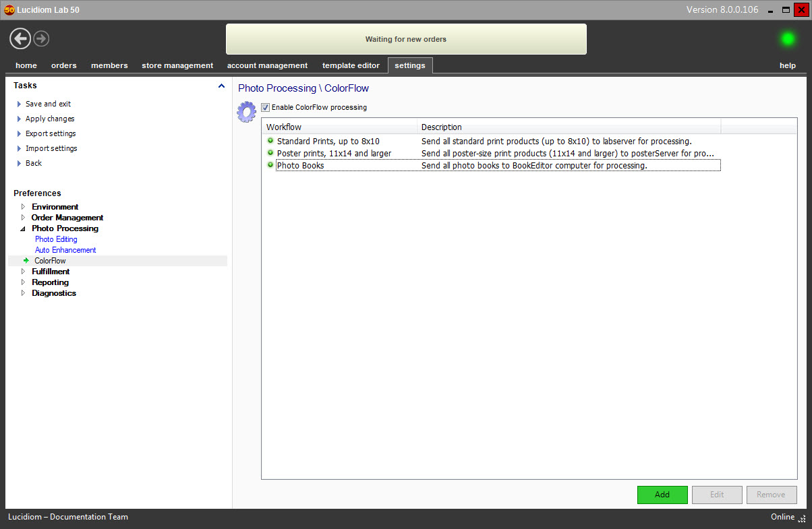Open the help menu
The width and height of the screenshot is (812, 529).
coord(788,65)
